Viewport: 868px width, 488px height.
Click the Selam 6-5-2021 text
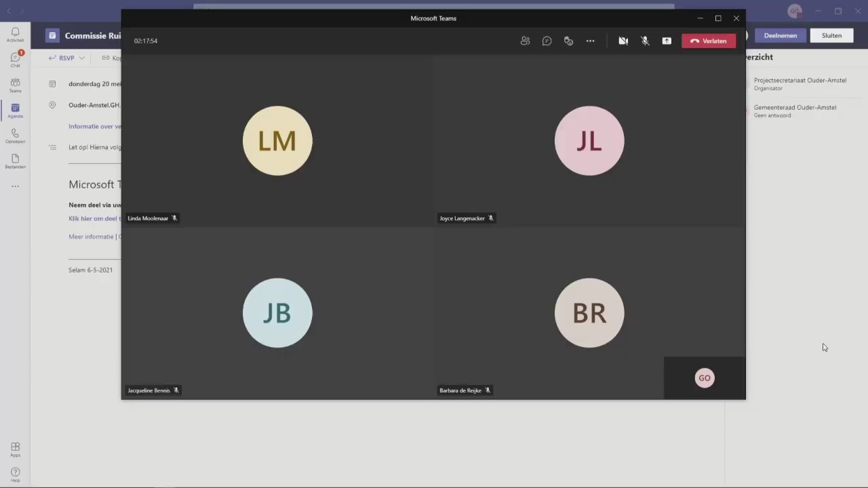point(90,270)
